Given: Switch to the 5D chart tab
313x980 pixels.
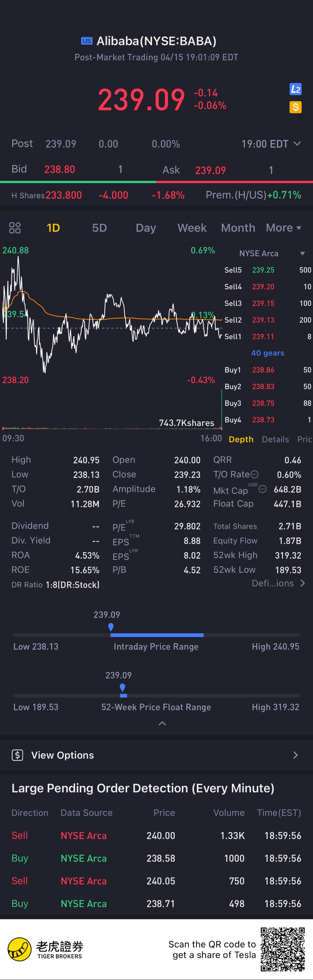Looking at the screenshot, I should click(99, 228).
